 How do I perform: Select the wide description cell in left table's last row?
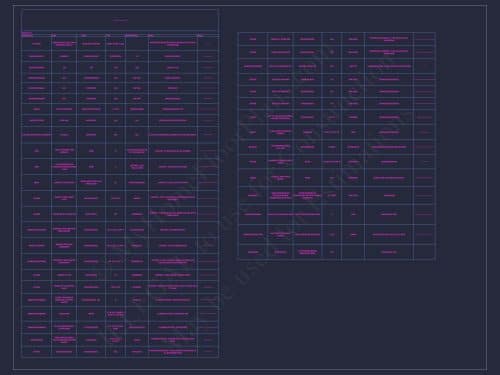click(173, 352)
